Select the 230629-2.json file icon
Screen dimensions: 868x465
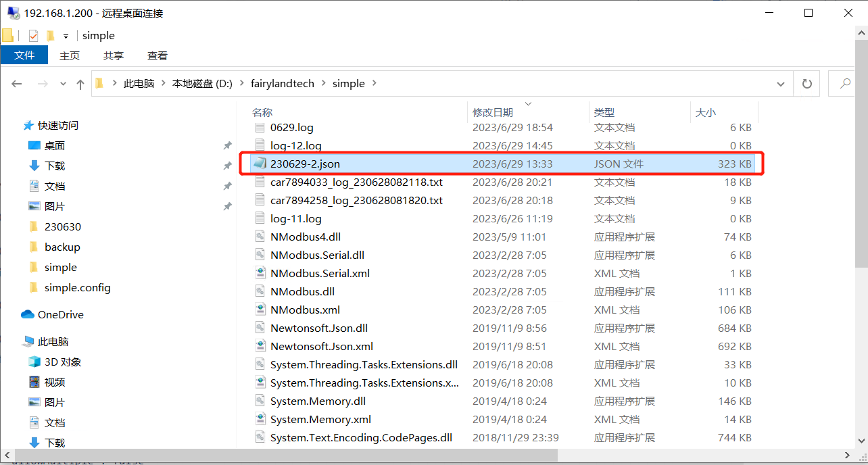(x=260, y=164)
